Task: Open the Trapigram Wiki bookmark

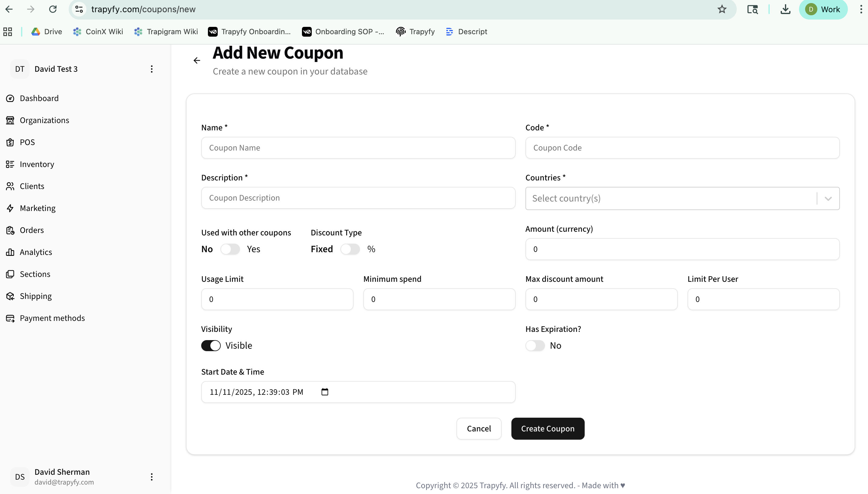Action: point(166,31)
